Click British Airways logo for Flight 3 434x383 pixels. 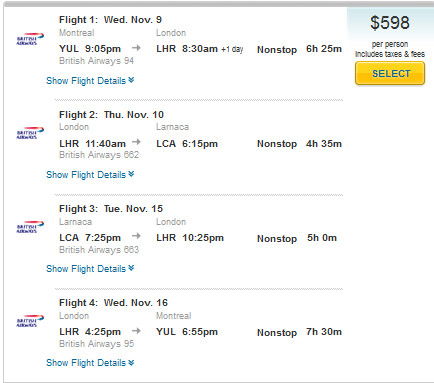30,227
